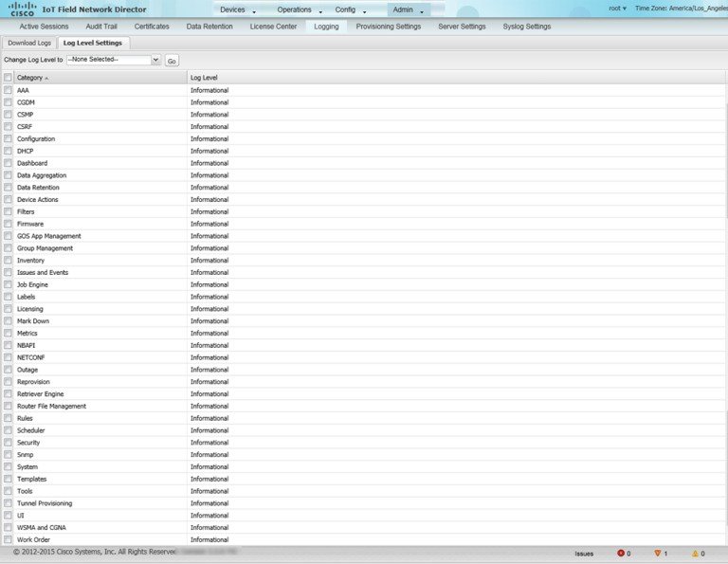728x564 pixels.
Task: Select the Logging tab
Action: pyautogui.click(x=326, y=27)
